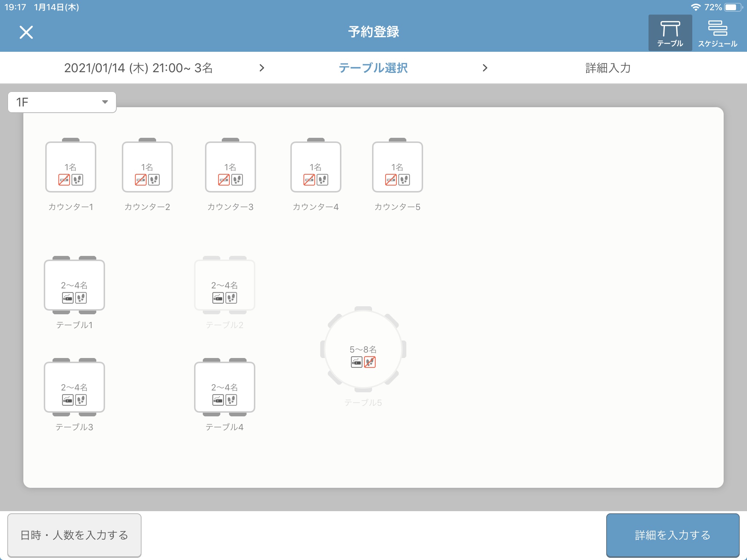Screen dimensions: 747x560
Task: Click footprint icon on テーブル3
Action: (x=81, y=400)
